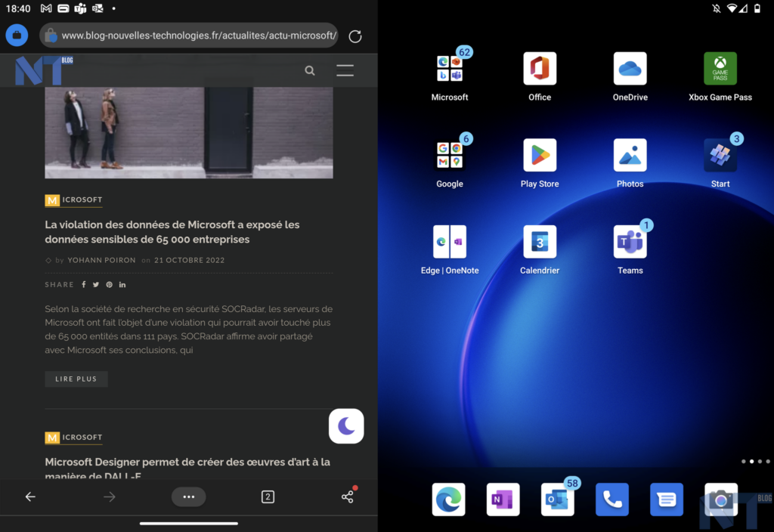Tap the browser share icon
774x532 pixels.
point(348,496)
